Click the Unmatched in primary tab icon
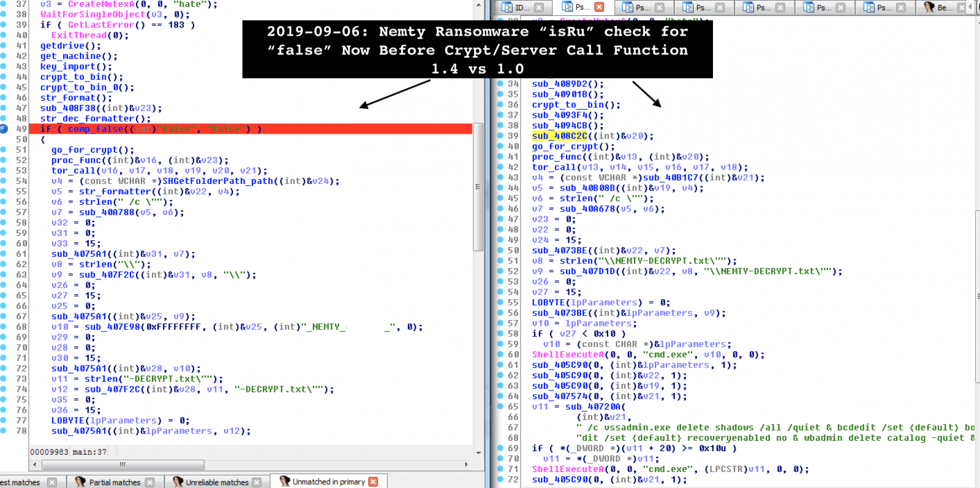This screenshot has height=488, width=980. click(x=284, y=482)
